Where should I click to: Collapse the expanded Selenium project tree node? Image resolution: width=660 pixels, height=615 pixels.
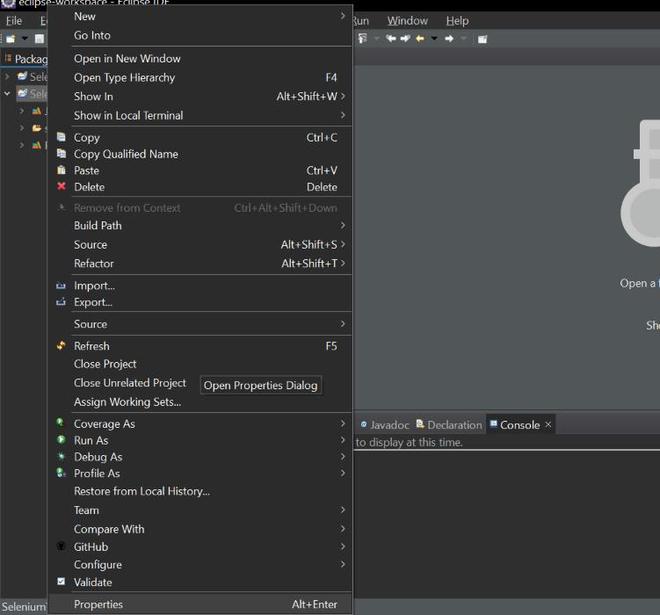[8, 94]
